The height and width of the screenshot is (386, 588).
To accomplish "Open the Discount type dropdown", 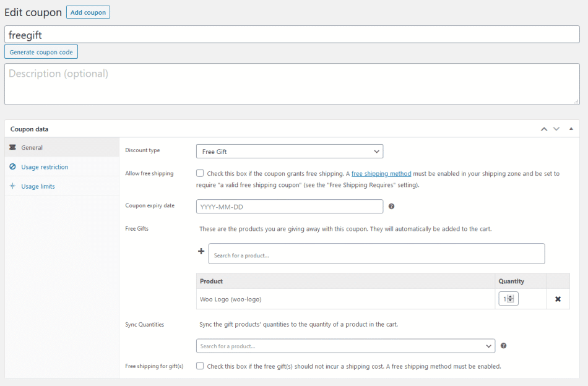I will point(289,152).
